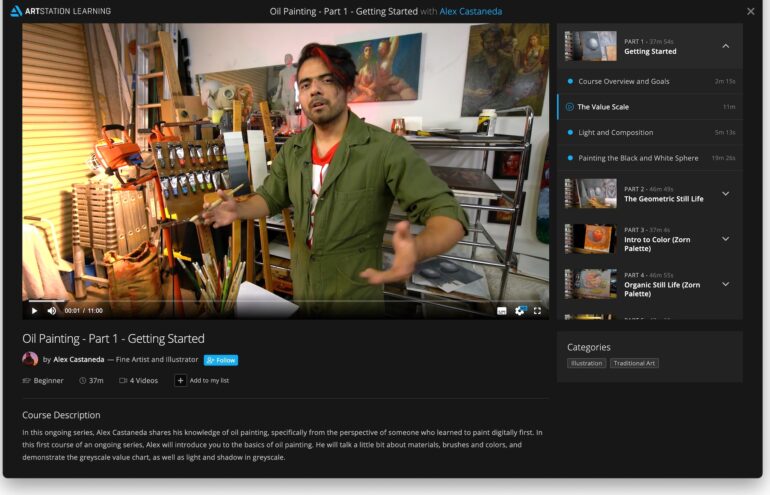Click the Categories heading

pos(589,347)
